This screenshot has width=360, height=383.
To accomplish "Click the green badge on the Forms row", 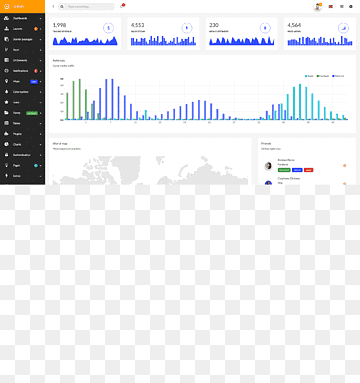I will coord(32,113).
